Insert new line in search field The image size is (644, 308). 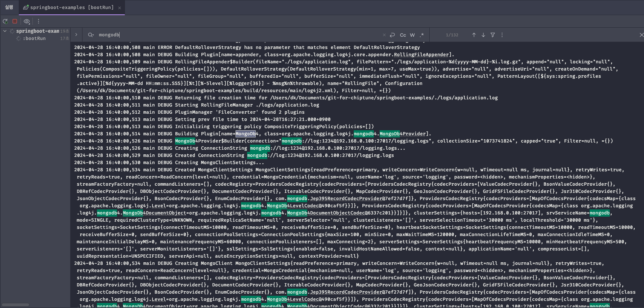(x=392, y=35)
